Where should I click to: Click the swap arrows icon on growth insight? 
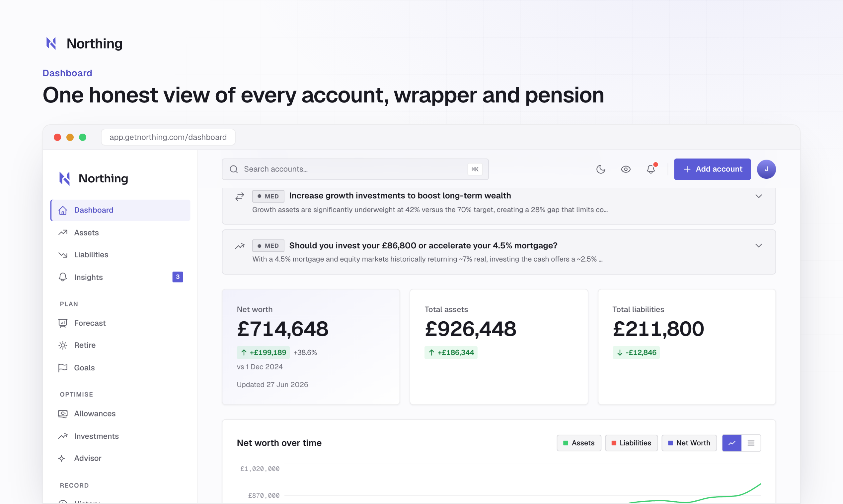(240, 196)
